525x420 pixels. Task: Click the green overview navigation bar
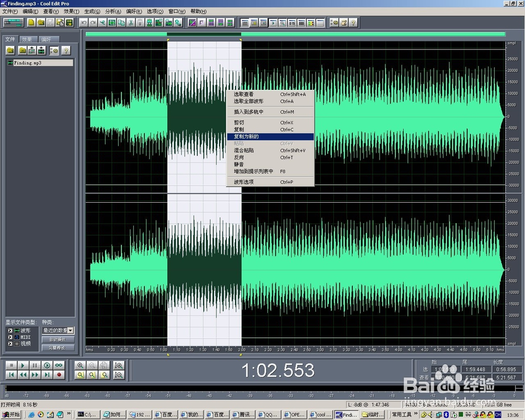[295, 34]
